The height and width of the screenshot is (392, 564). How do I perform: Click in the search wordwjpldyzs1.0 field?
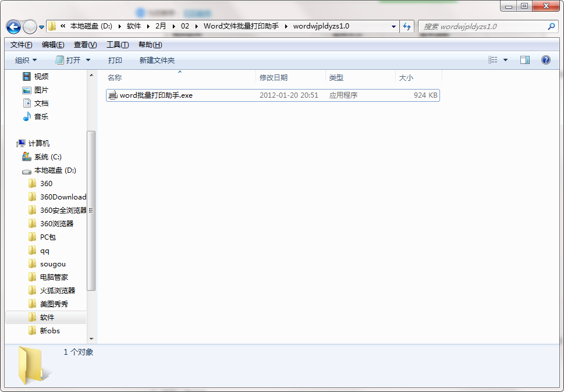coord(483,27)
